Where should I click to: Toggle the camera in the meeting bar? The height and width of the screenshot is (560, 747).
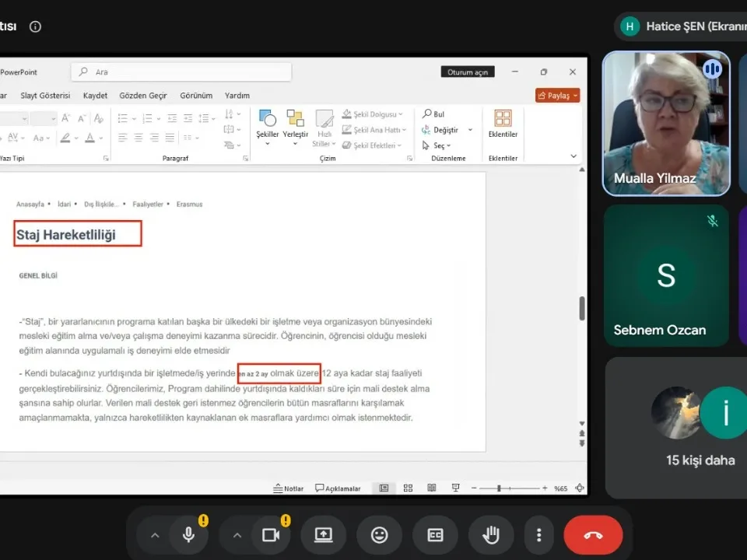pos(271,535)
